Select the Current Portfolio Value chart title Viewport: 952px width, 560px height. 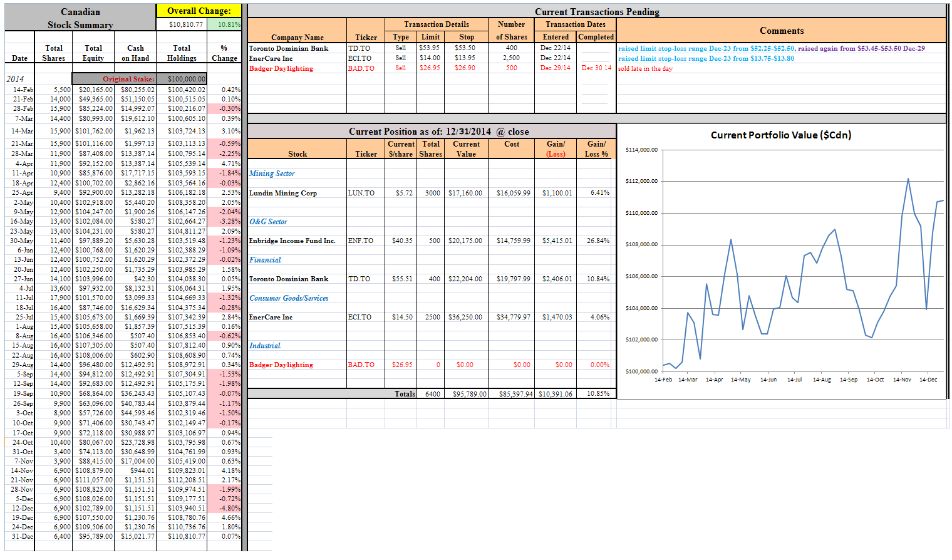click(781, 135)
